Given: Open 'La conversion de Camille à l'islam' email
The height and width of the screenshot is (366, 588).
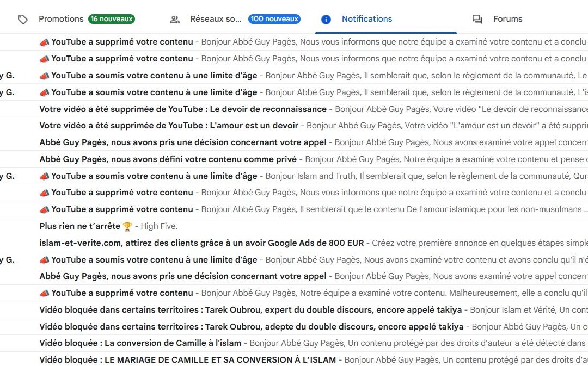Looking at the screenshot, I should coord(294,343).
